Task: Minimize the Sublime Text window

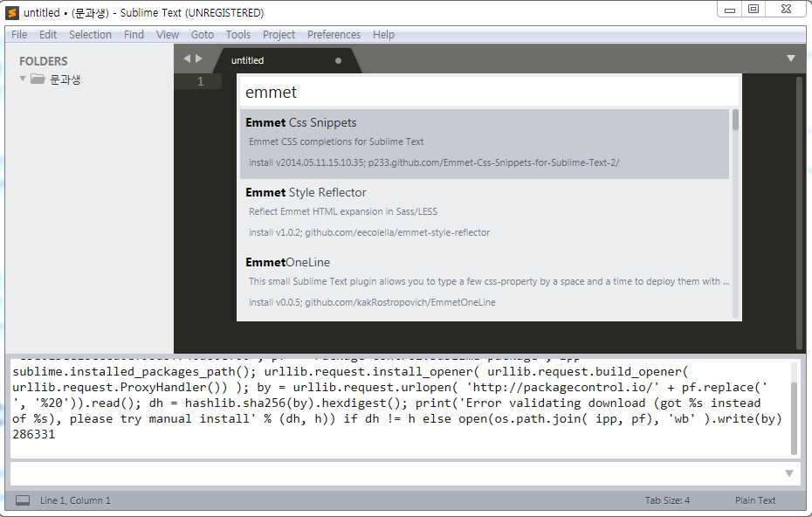Action: coord(730,10)
